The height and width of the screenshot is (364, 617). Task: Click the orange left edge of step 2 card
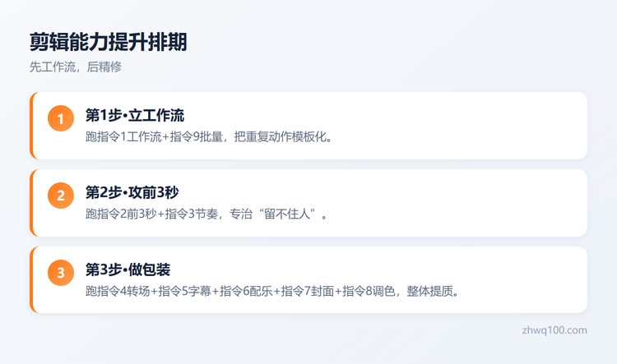pyautogui.click(x=31, y=203)
